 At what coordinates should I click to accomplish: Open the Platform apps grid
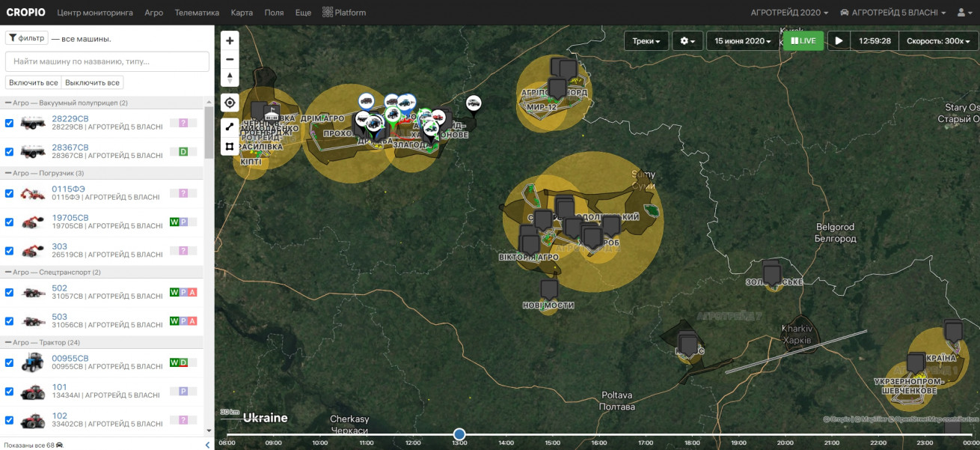[344, 13]
